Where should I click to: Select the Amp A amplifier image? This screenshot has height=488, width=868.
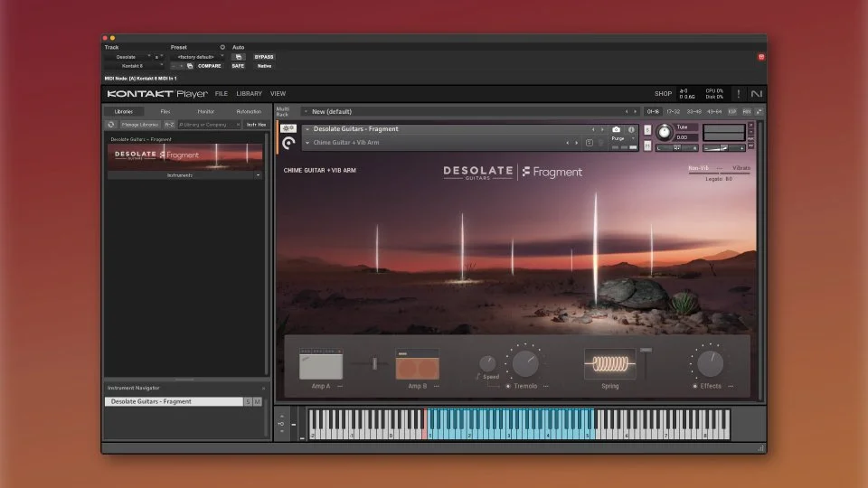tap(321, 364)
